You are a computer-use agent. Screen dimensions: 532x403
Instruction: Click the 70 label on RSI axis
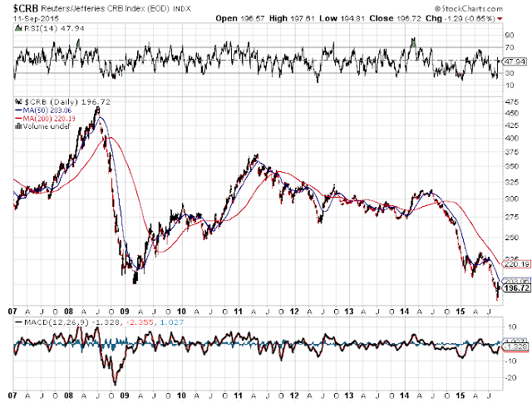coord(510,47)
